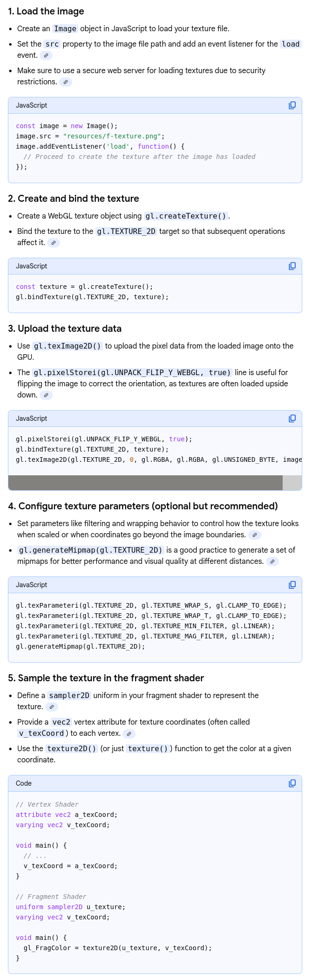Copy the texImage2D upload code block
Viewport: 312px width, 980px height.
292,418
